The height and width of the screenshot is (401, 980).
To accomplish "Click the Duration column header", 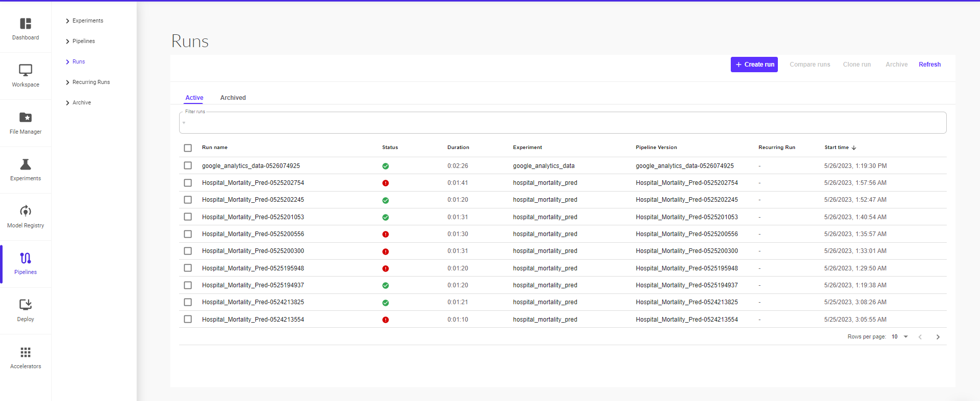I will pos(458,147).
